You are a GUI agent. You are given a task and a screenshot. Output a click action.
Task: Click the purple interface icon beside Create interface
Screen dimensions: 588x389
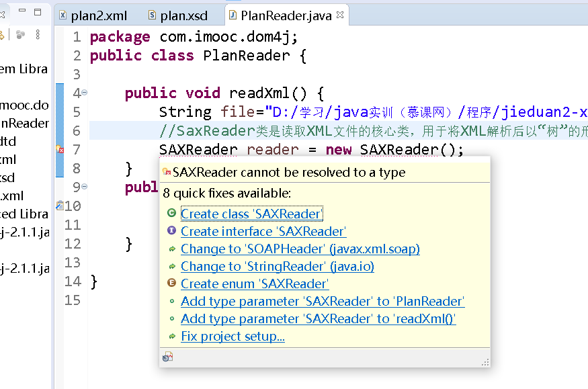point(171,231)
